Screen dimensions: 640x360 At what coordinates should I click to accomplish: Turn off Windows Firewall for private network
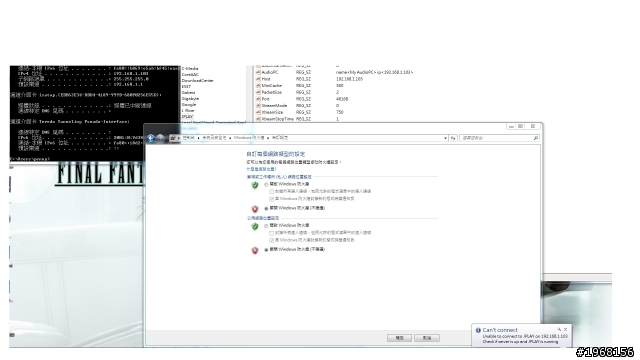(267, 209)
